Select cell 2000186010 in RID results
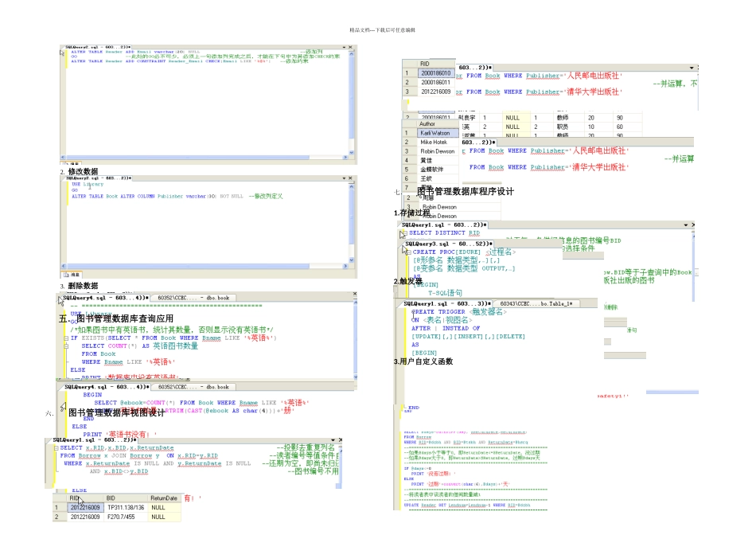Viewport: 756px width, 535px height. (435, 72)
